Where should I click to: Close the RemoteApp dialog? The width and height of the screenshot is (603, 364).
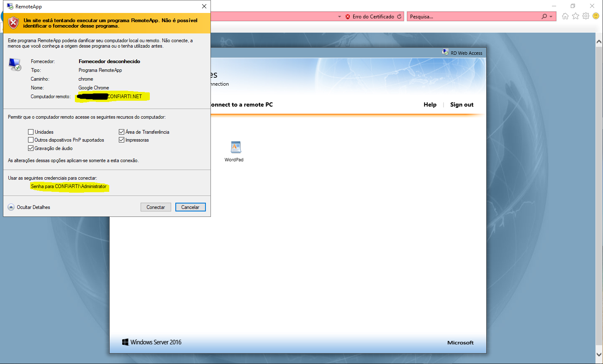coord(204,6)
